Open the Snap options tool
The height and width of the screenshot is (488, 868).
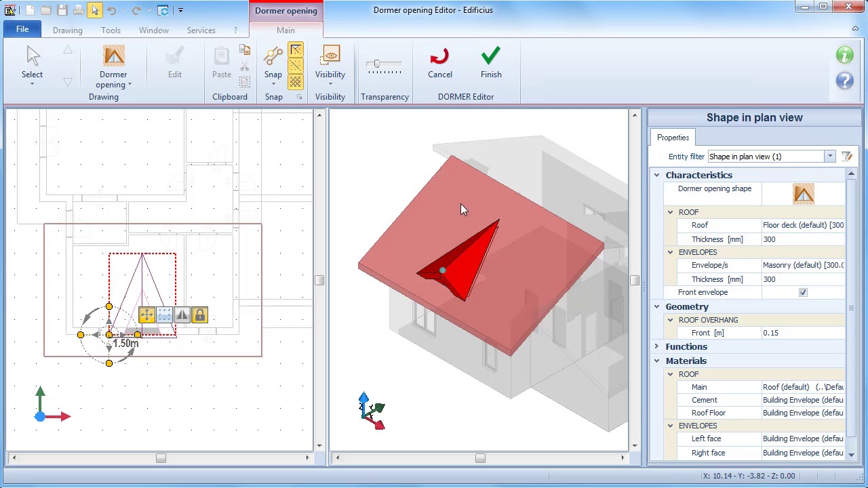pos(273,63)
